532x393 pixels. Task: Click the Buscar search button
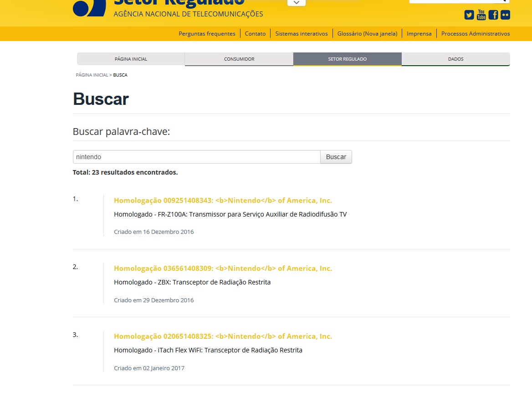click(336, 157)
